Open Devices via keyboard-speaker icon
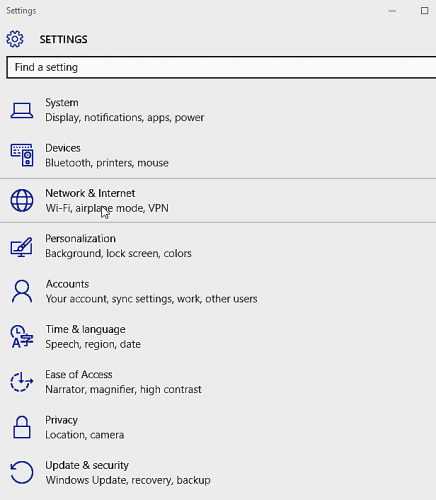This screenshot has height=500, width=436. pos(22,155)
